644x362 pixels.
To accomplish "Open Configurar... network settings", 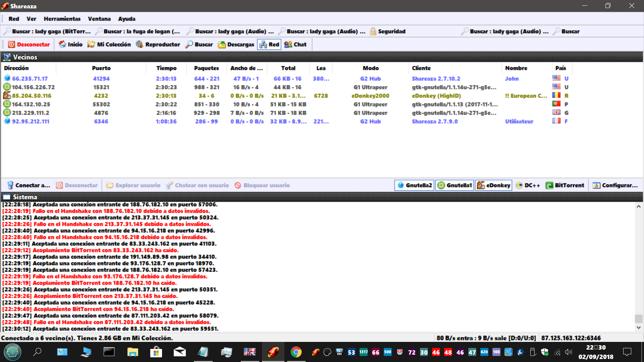I will tap(615, 185).
